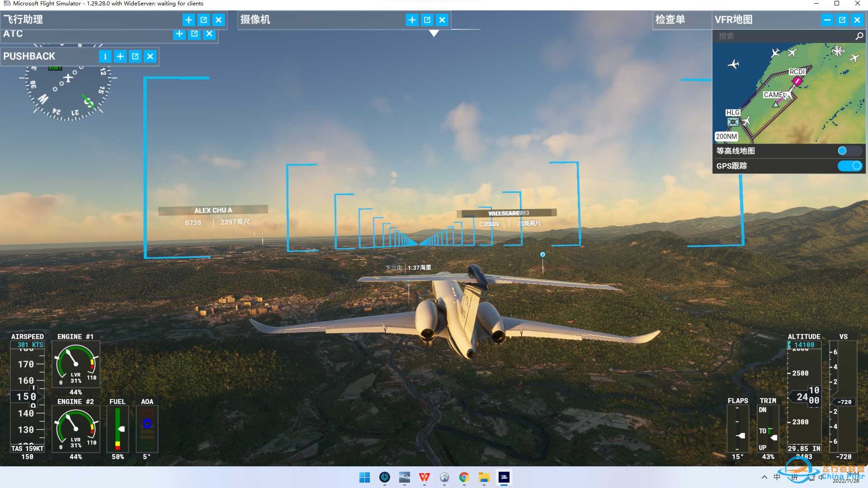Click the FUEL level gauge bar
This screenshot has width=868, height=488.
[118, 429]
